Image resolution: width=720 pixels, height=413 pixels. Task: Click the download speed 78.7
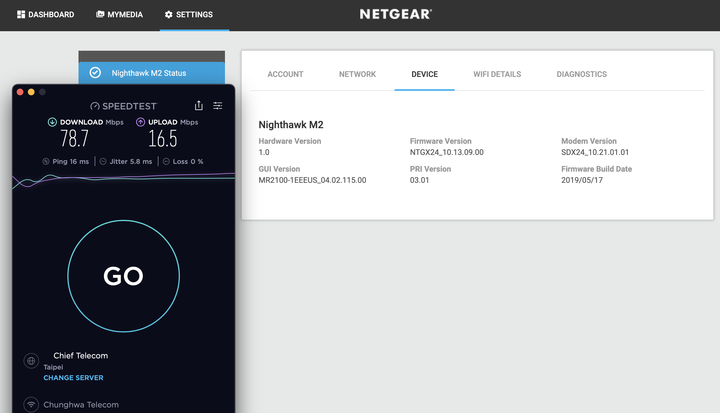click(x=74, y=139)
